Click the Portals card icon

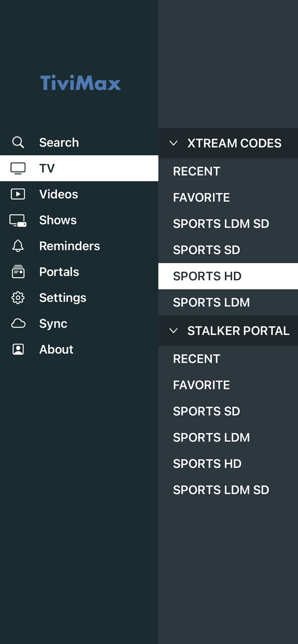pyautogui.click(x=18, y=272)
